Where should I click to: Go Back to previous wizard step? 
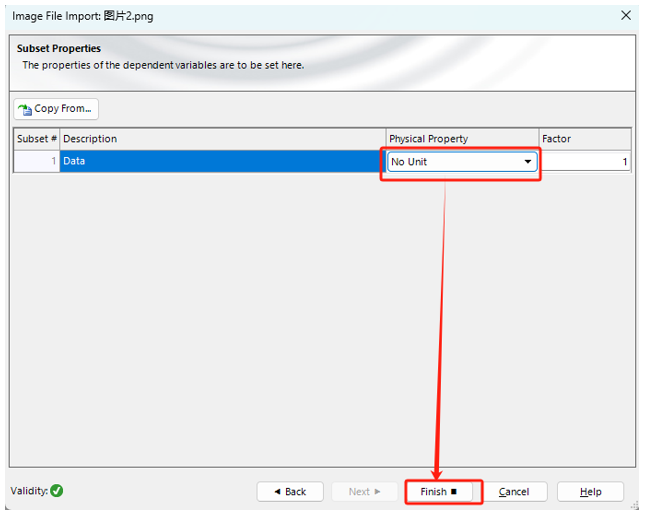tap(290, 492)
